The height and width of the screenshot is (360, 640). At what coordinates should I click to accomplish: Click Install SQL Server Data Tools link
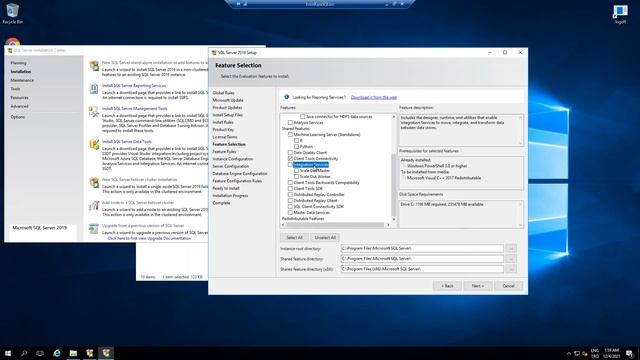point(127,142)
